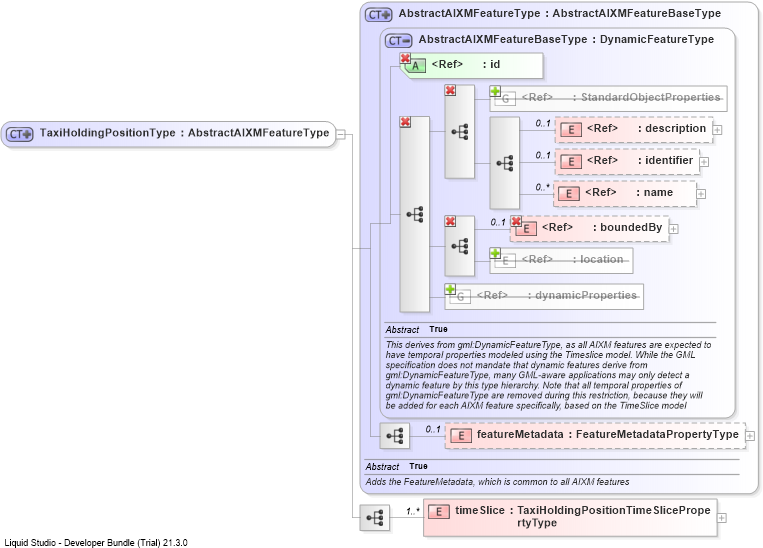The width and height of the screenshot is (763, 548).
Task: Expand the boundedBy element
Action: (674, 229)
